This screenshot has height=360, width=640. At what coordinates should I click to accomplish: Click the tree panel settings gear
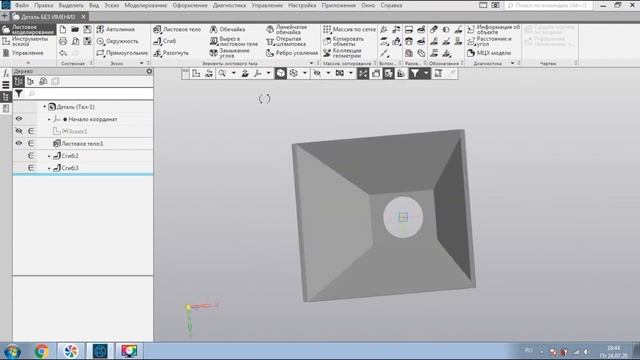(149, 71)
